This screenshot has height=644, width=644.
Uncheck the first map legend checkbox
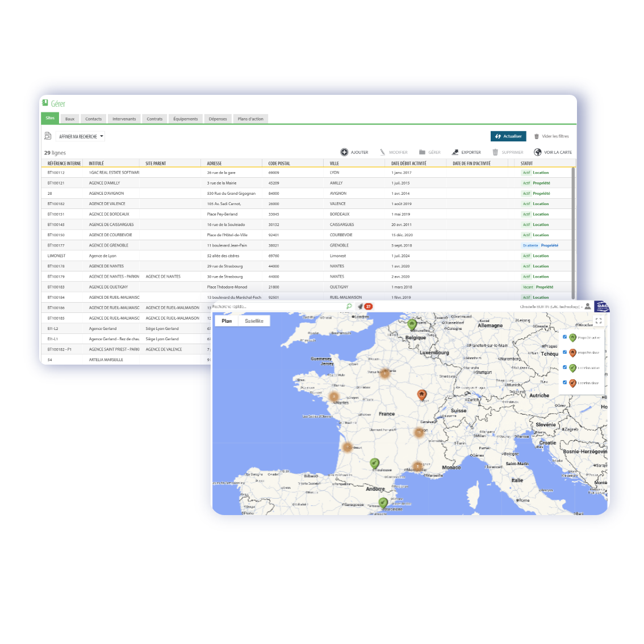[x=564, y=337]
